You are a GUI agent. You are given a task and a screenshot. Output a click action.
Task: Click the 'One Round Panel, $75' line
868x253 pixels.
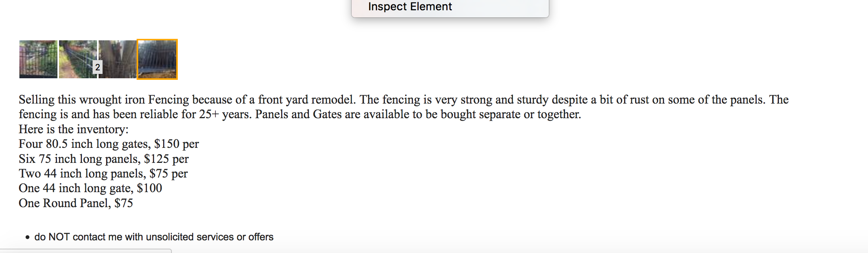tap(76, 203)
